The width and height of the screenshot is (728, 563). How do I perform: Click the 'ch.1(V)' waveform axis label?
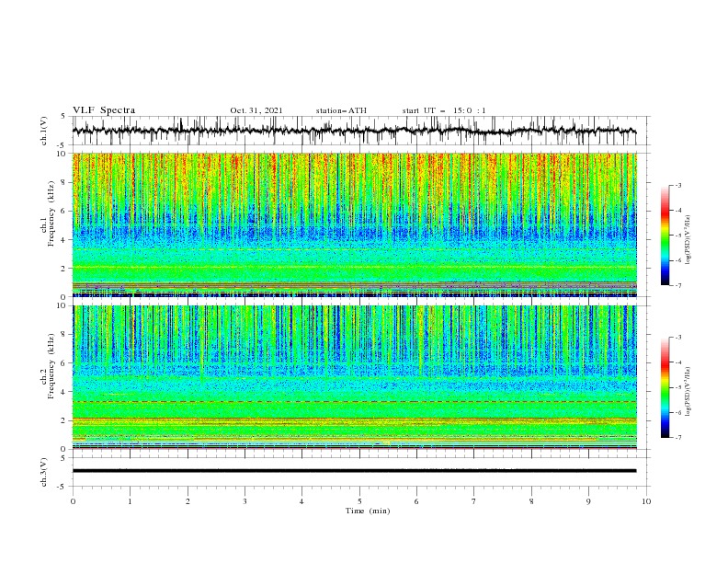tap(44, 131)
